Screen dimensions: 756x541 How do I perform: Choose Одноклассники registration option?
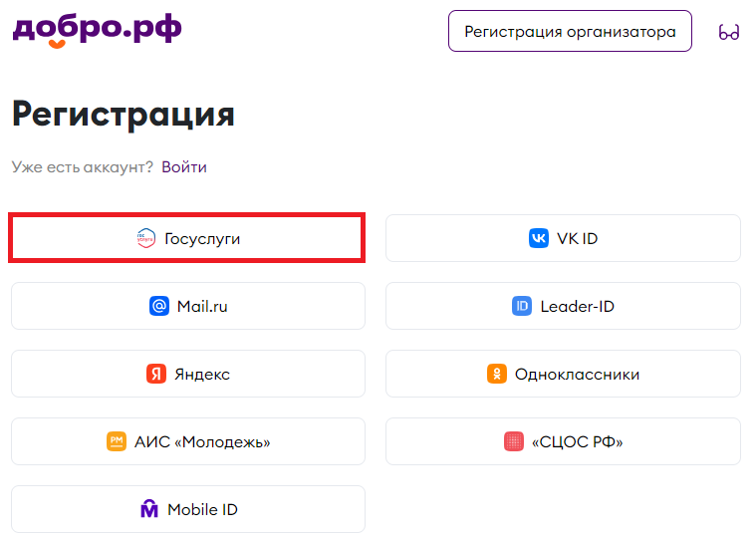click(563, 374)
